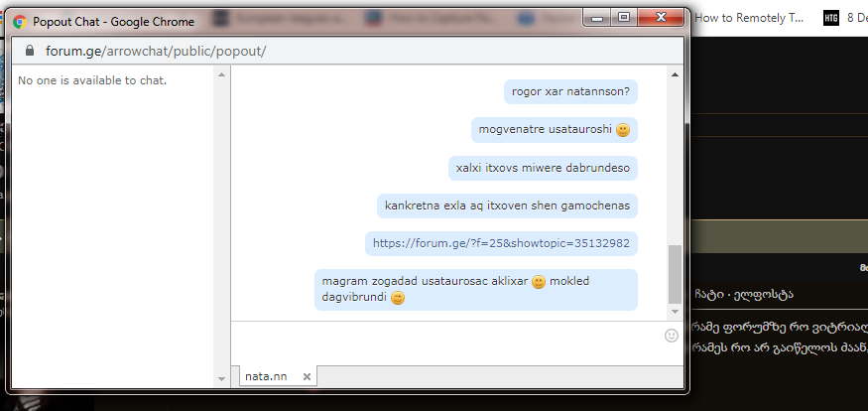Image resolution: width=868 pixels, height=411 pixels.
Task: Click message 'kankretna exla aq itxoven shen gamochenas'
Action: pos(507,205)
